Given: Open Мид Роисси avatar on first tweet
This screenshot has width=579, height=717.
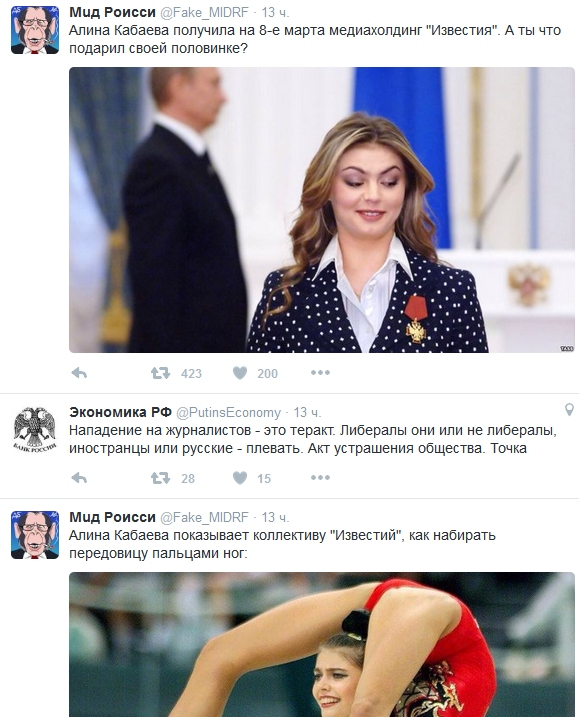Looking at the screenshot, I should (x=35, y=30).
